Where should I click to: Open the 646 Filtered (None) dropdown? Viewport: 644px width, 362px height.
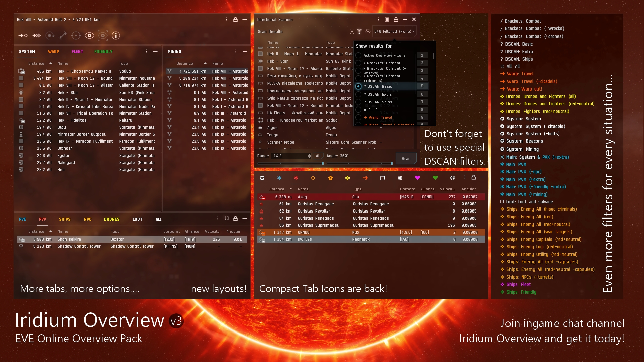tap(394, 31)
